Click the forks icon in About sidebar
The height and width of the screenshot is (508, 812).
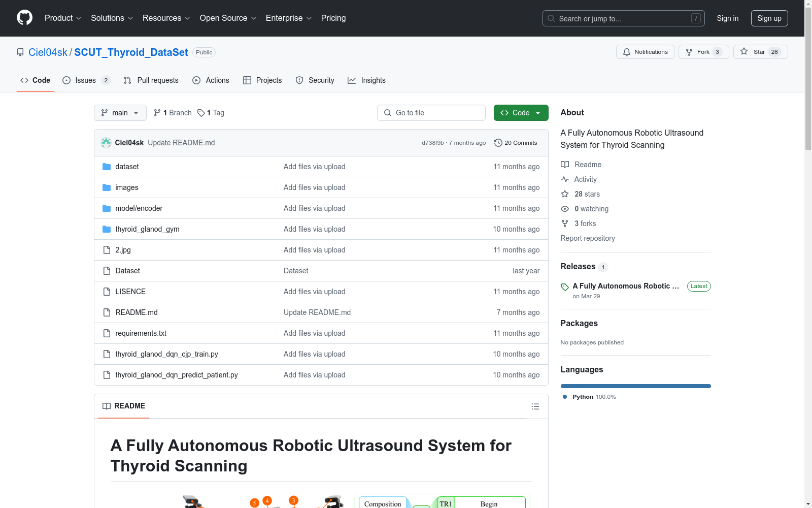click(565, 224)
